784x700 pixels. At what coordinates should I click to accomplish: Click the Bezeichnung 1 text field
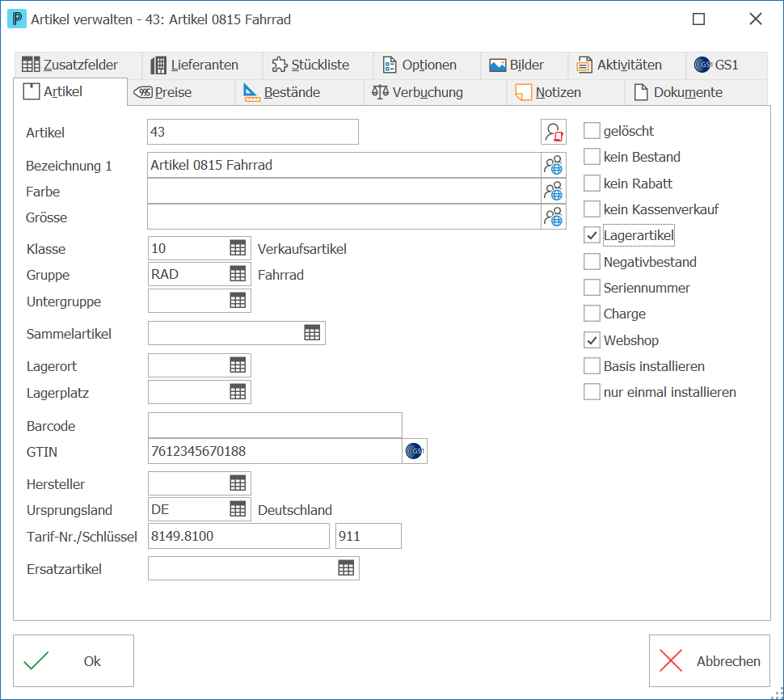click(344, 165)
